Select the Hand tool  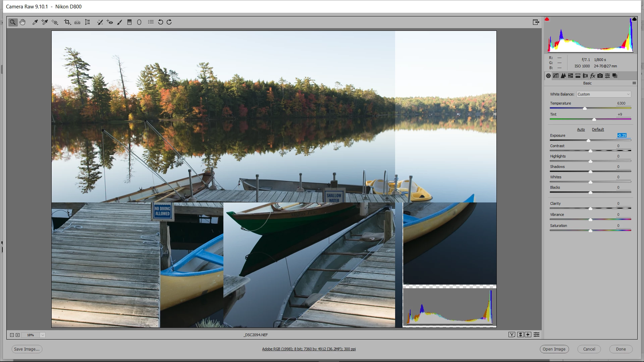coord(22,22)
